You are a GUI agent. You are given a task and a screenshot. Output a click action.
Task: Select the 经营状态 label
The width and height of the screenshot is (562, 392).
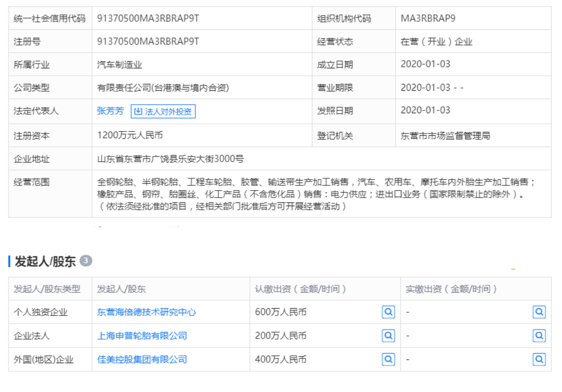click(x=335, y=42)
